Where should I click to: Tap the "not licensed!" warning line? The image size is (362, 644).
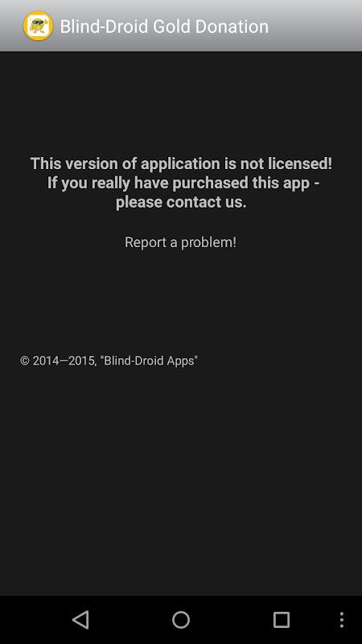pos(181,163)
